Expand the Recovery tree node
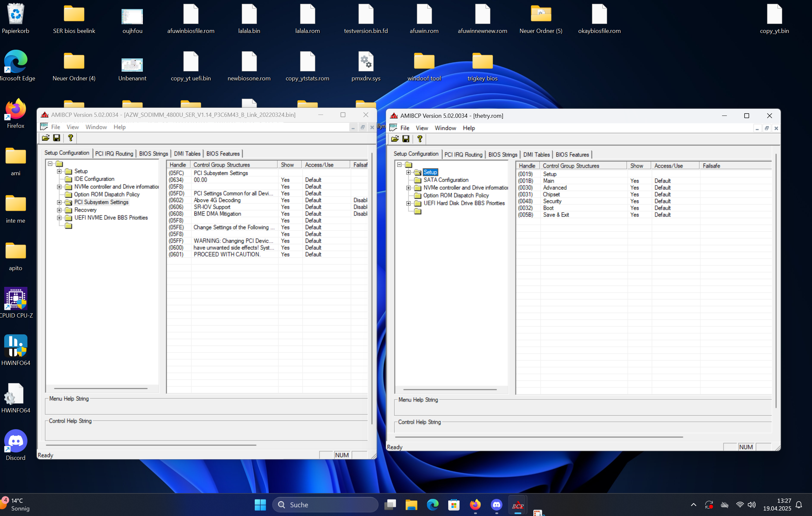This screenshot has width=812, height=516. coord(59,210)
